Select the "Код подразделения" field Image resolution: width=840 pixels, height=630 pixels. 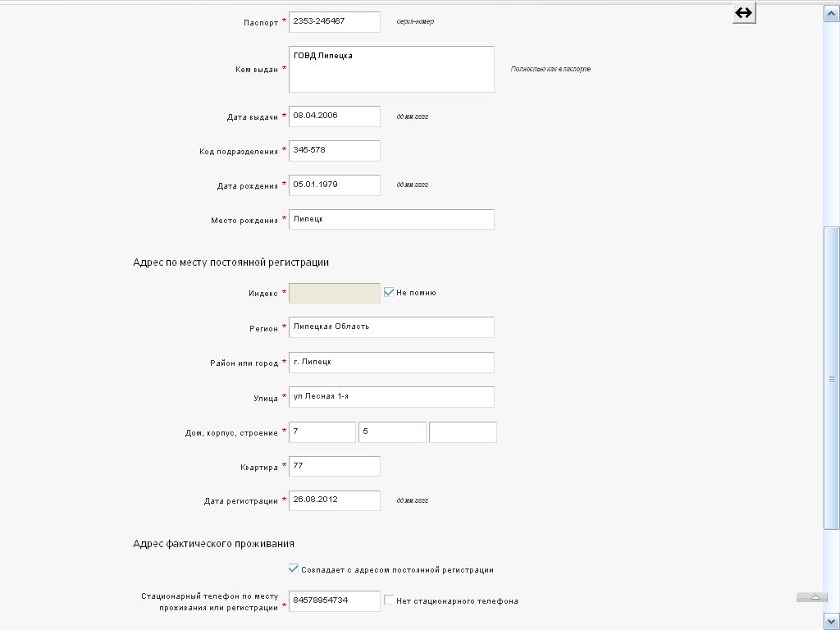335,151
